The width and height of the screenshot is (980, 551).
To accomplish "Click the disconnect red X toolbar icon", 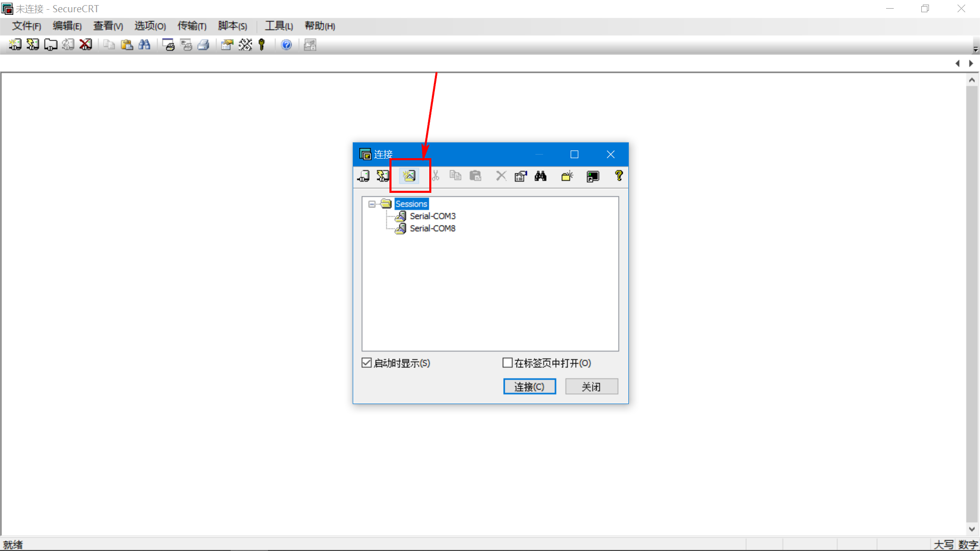I will pos(86,45).
